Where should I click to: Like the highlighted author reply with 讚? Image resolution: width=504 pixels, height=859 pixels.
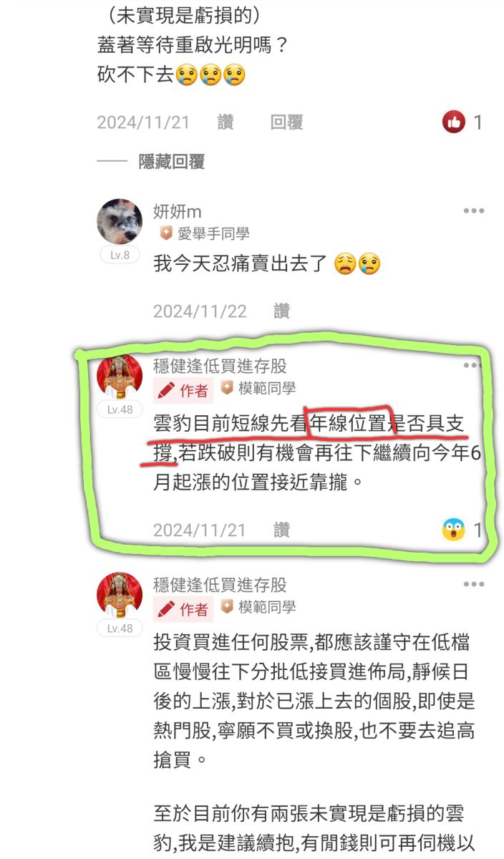(281, 530)
